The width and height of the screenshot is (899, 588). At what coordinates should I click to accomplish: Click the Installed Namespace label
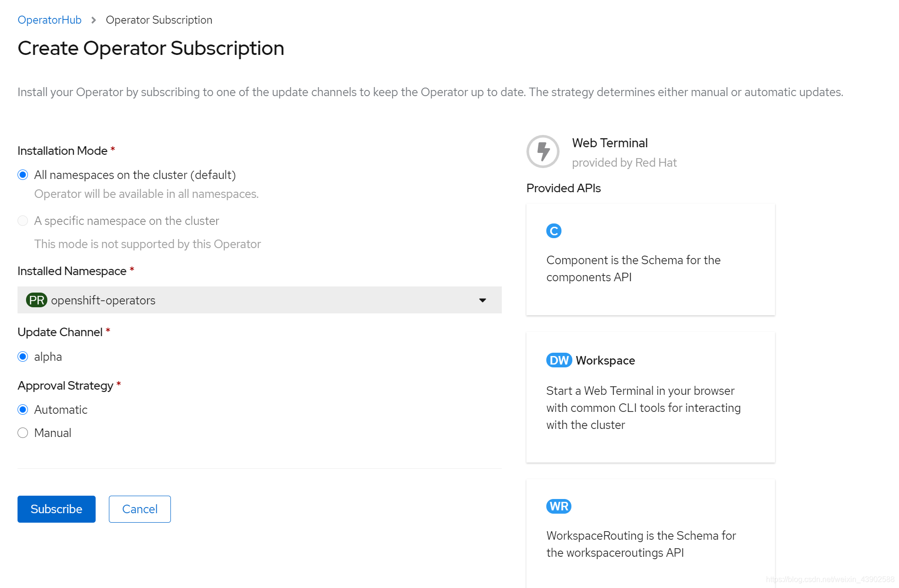[x=72, y=271]
